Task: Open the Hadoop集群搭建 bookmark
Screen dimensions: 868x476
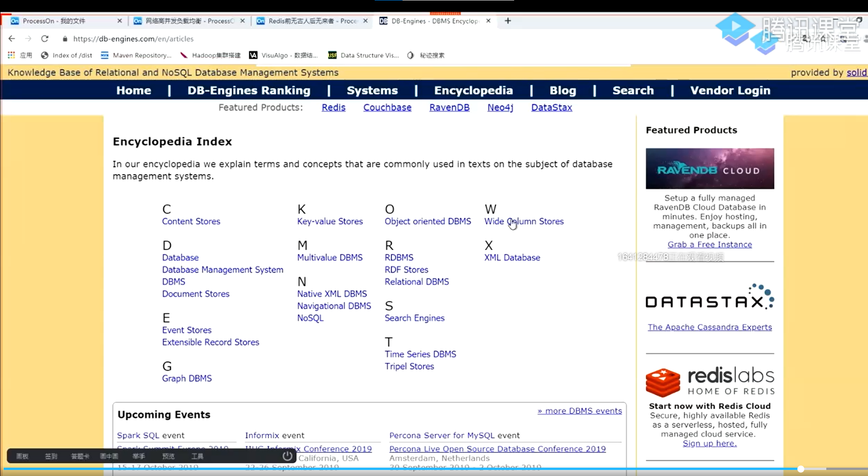Action: 210,55
